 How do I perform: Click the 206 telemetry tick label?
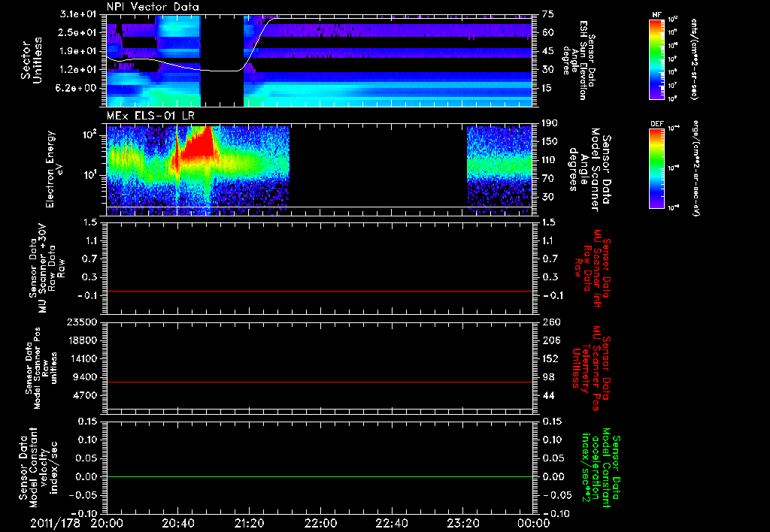[550, 340]
